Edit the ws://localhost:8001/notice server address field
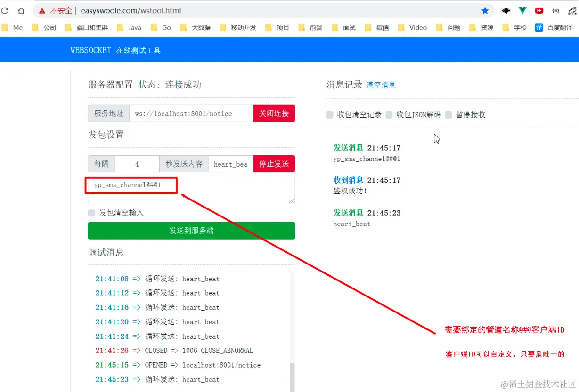The image size is (579, 392). coord(191,113)
